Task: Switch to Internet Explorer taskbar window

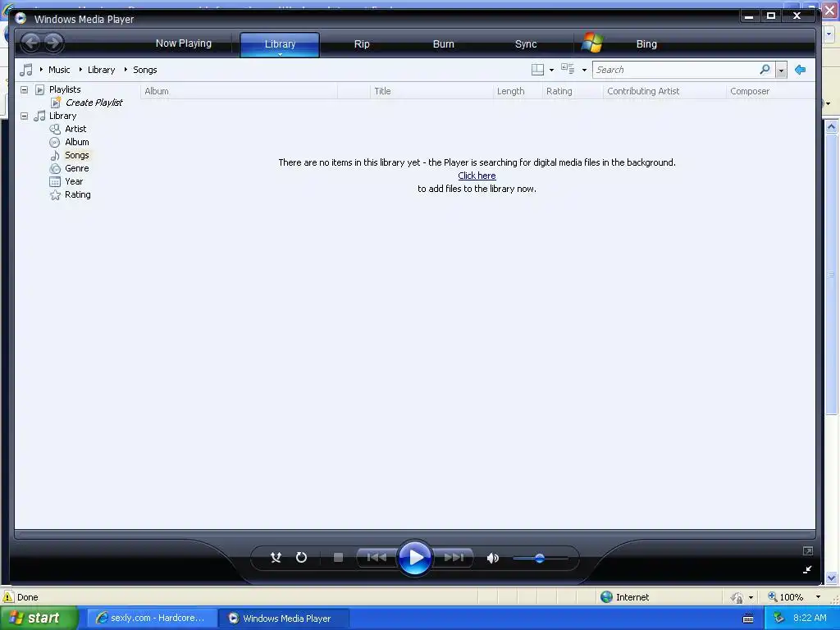Action: [151, 619]
